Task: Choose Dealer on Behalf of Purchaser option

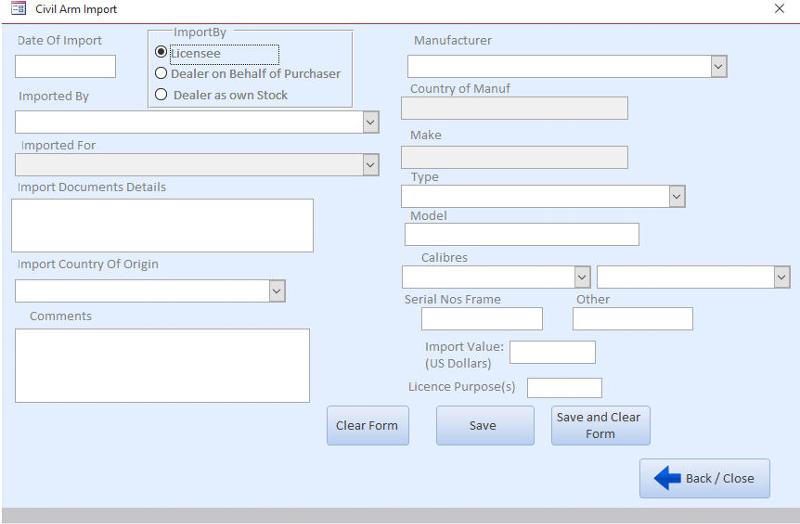Action: pyautogui.click(x=161, y=73)
